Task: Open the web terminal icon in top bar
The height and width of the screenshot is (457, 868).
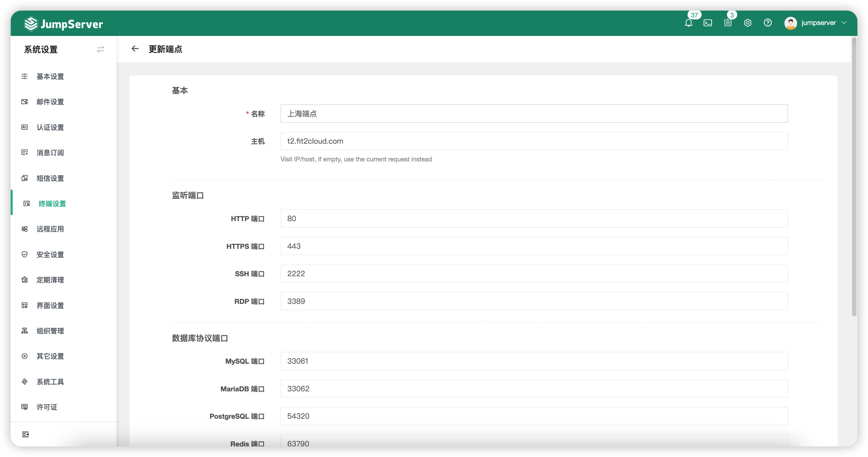Action: [x=708, y=23]
